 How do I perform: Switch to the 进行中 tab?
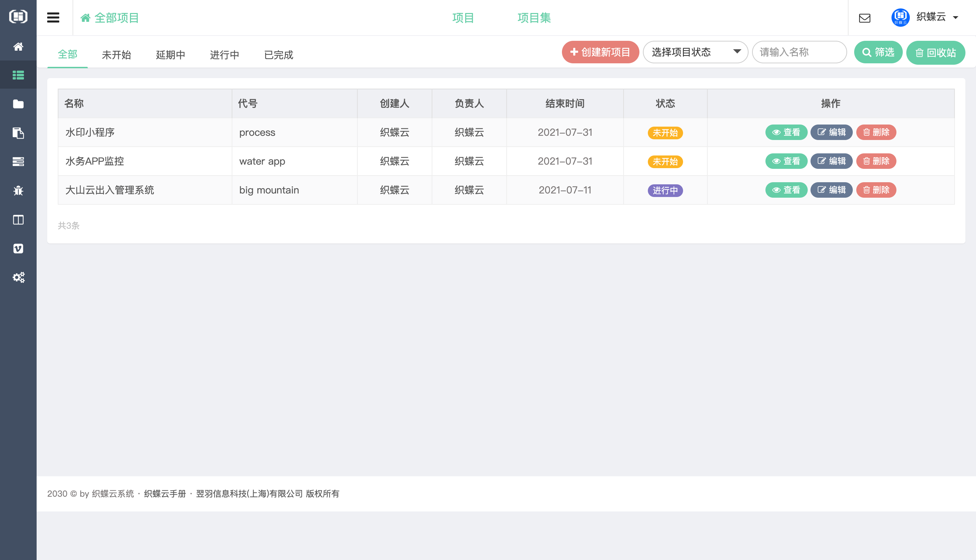pos(224,55)
